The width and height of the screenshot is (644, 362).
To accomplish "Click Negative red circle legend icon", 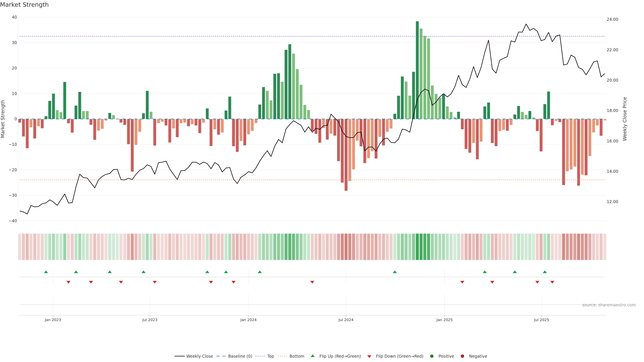I will click(462, 356).
